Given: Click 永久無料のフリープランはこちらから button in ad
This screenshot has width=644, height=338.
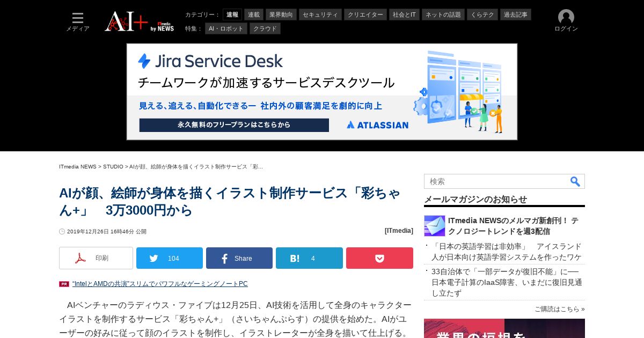Looking at the screenshot, I should (x=234, y=125).
